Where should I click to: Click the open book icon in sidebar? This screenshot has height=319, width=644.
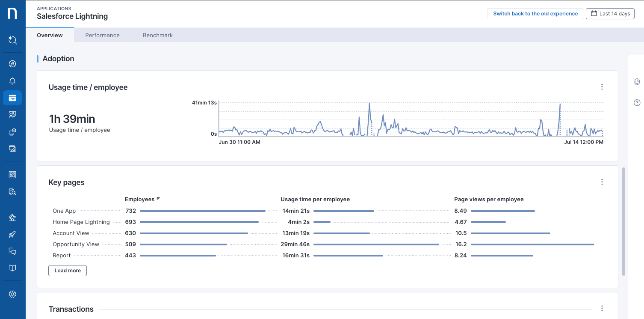(x=12, y=268)
